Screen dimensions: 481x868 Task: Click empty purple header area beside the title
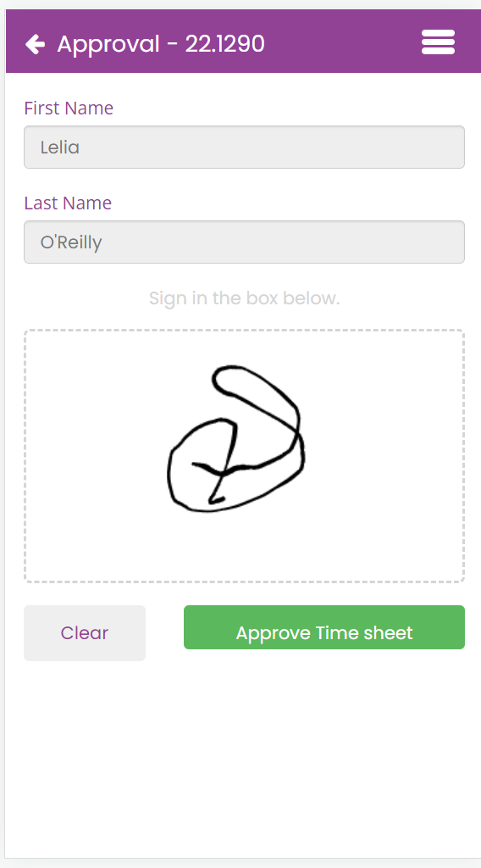(x=343, y=42)
